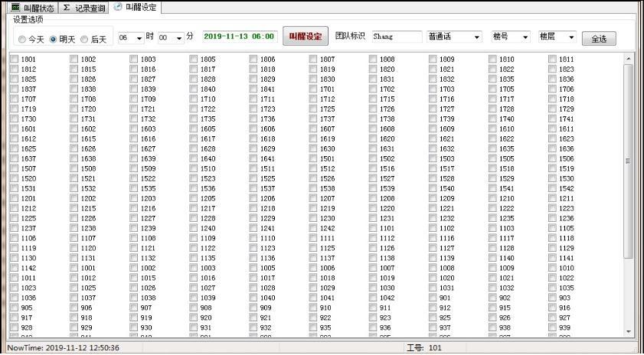Screen dimensions: 644x355
Task: Click the room number label 1612
Action: coord(28,138)
